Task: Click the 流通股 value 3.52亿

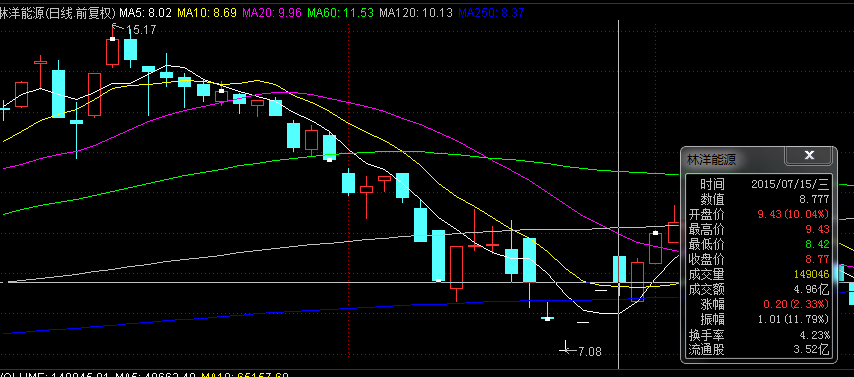Action: [812, 349]
